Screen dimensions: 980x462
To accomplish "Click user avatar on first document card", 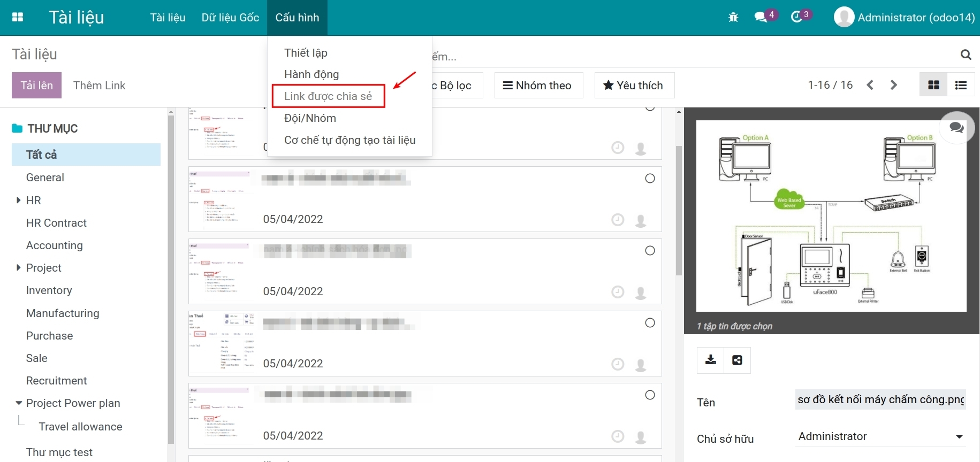I will pos(640,148).
